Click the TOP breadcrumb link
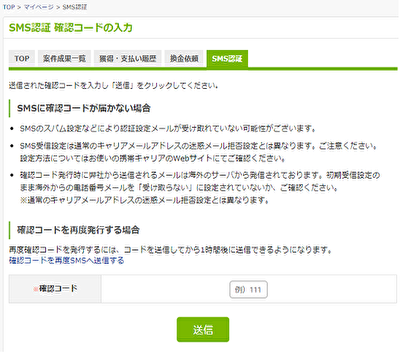Screen dimensions: 400x360 coord(9,7)
